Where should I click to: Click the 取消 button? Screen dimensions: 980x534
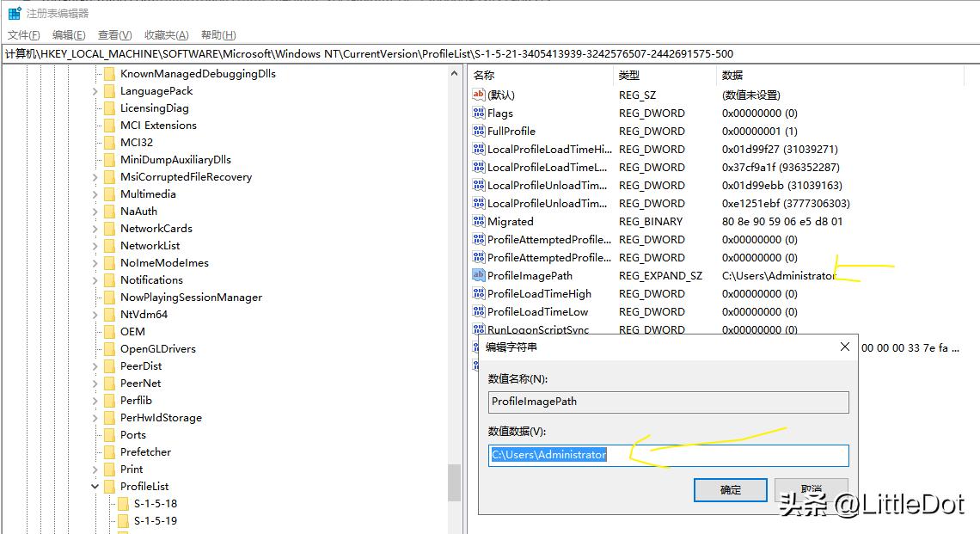click(811, 489)
